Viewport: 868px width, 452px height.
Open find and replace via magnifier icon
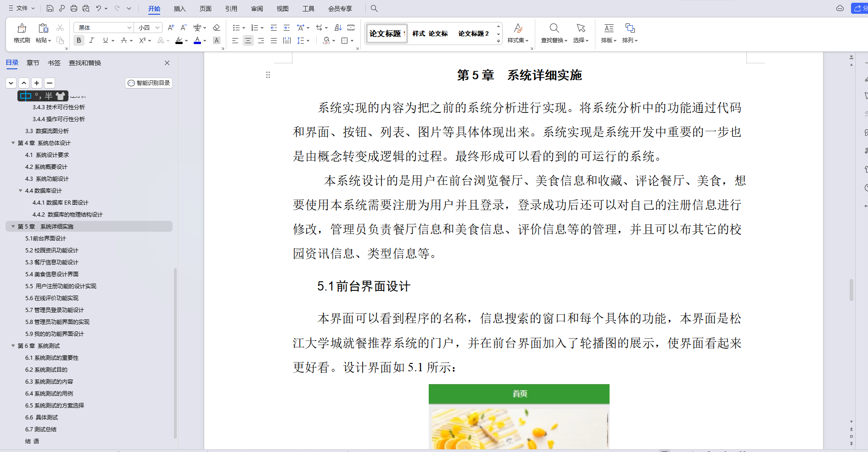tap(554, 28)
